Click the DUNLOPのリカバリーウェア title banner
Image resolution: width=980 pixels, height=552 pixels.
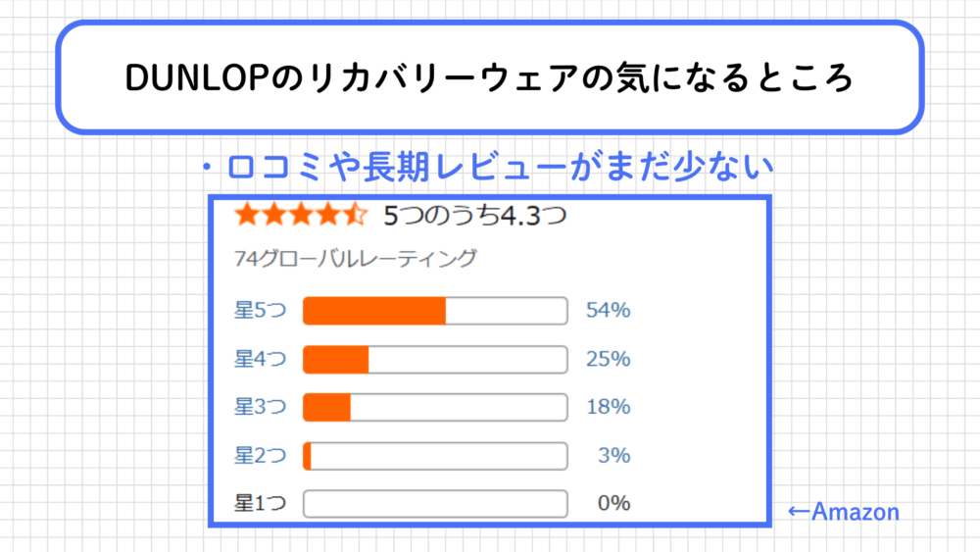(490, 77)
